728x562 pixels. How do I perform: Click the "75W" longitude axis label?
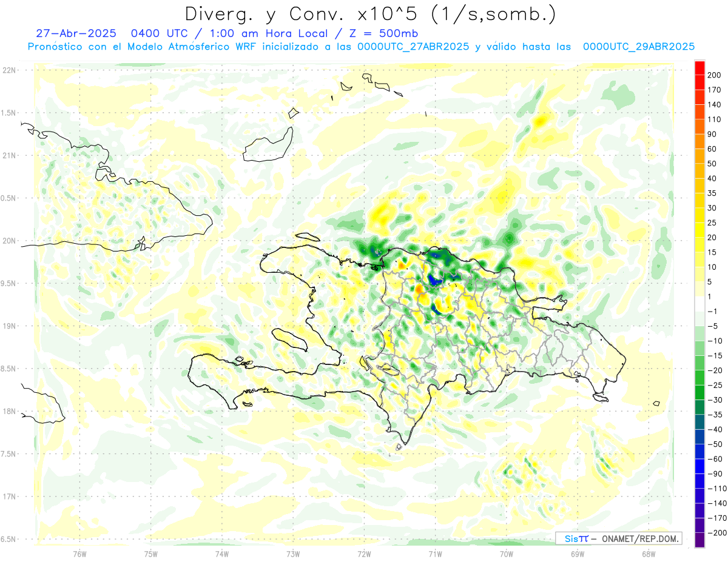click(x=151, y=554)
